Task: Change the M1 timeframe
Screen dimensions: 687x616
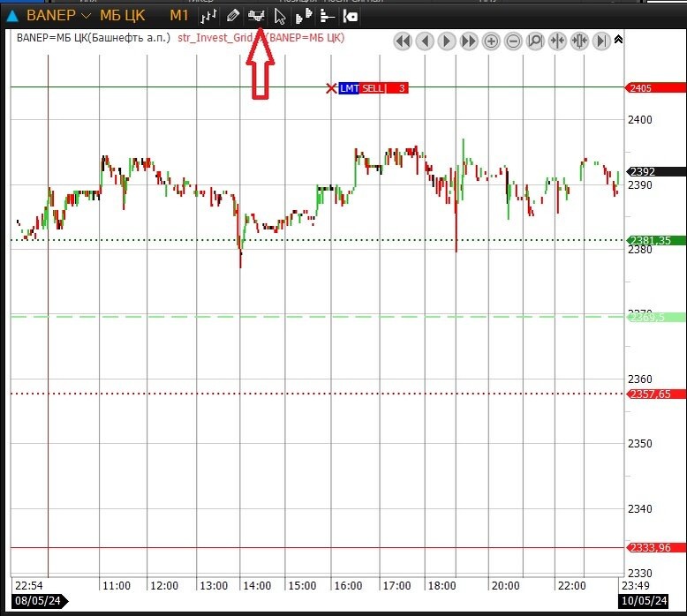Action: (178, 16)
